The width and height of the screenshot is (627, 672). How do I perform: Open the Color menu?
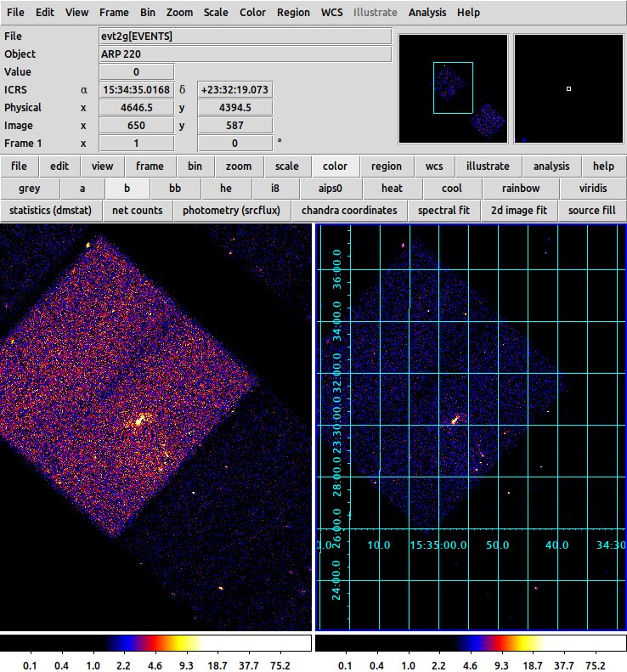tap(252, 13)
